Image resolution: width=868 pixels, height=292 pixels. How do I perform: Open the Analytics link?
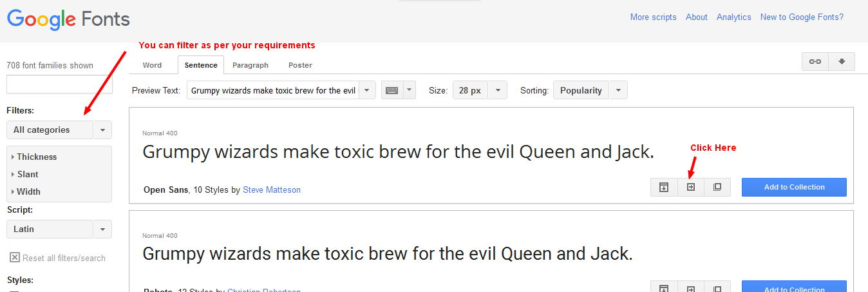pyautogui.click(x=734, y=17)
